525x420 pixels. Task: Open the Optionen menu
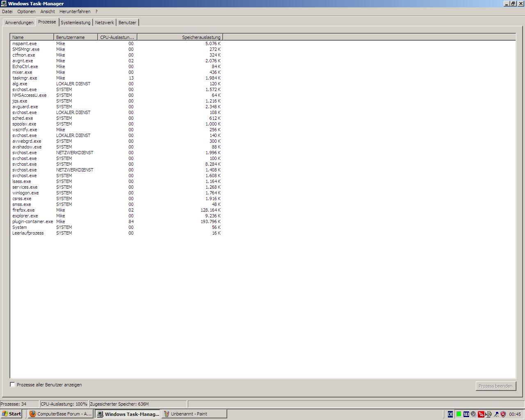pyautogui.click(x=26, y=11)
